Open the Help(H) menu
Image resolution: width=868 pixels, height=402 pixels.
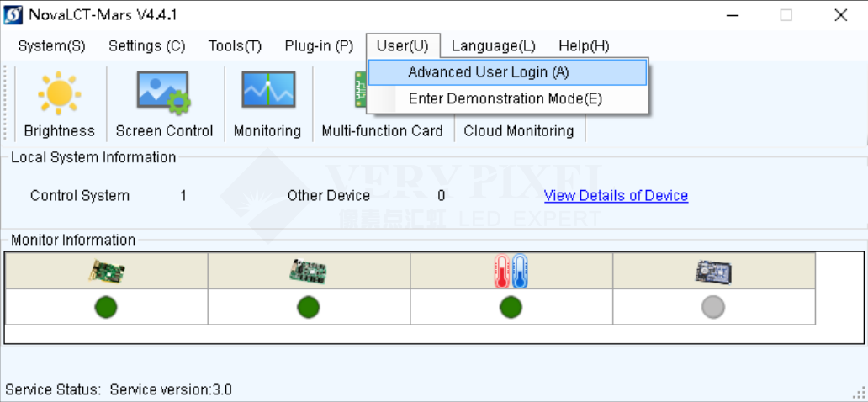tap(584, 46)
